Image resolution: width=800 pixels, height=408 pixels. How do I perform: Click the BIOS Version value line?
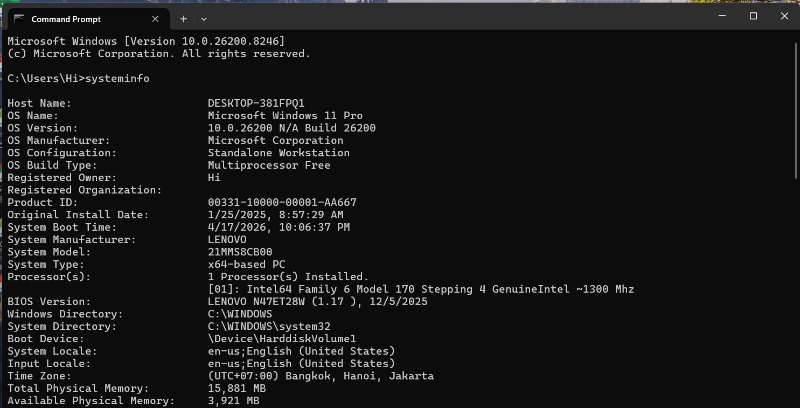317,301
